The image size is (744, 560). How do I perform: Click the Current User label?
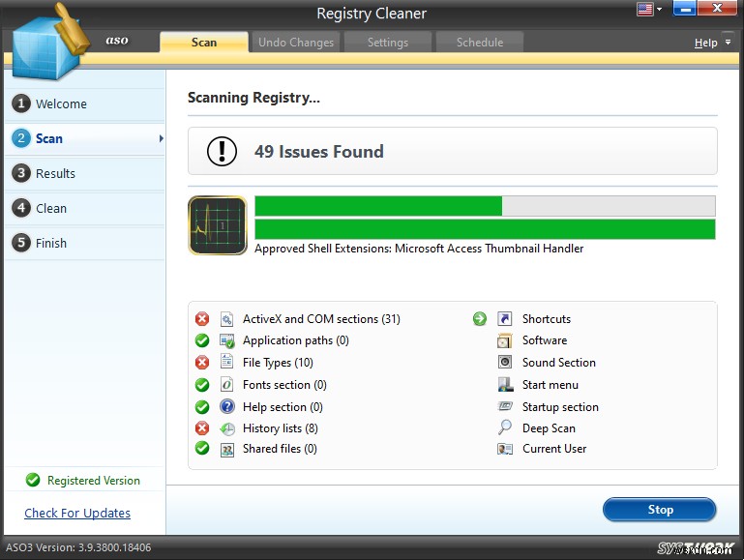[554, 449]
